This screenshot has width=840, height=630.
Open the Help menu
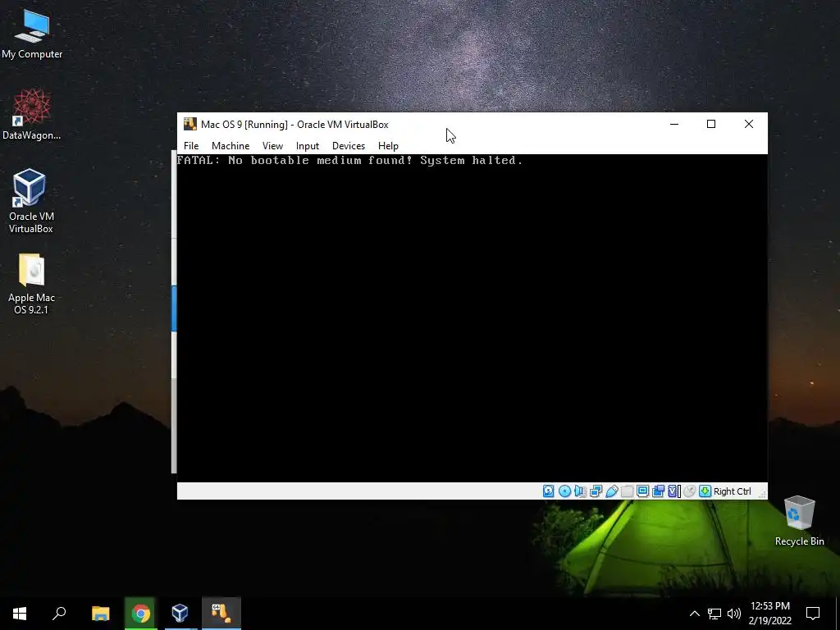(388, 146)
